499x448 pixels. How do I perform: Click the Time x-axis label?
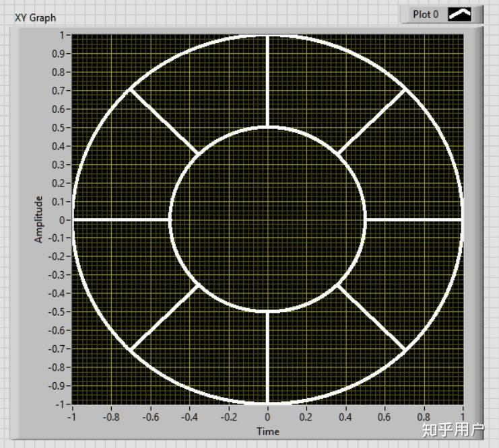point(268,431)
